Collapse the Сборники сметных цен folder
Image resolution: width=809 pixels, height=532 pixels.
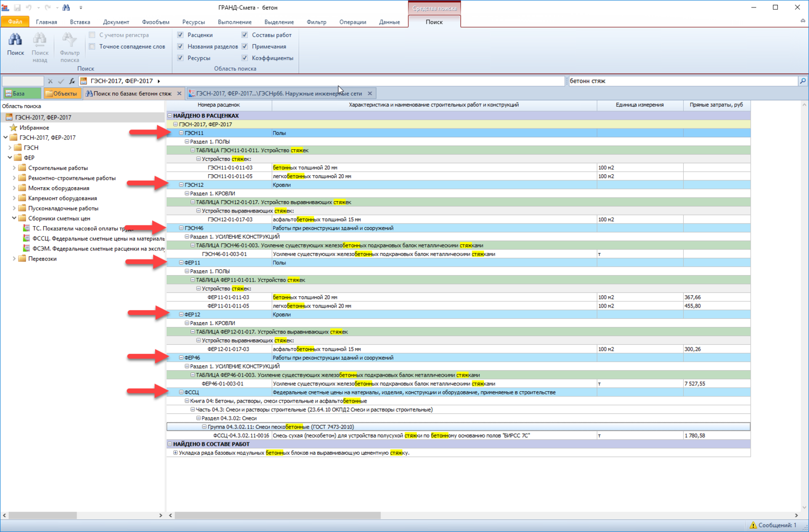pos(15,219)
